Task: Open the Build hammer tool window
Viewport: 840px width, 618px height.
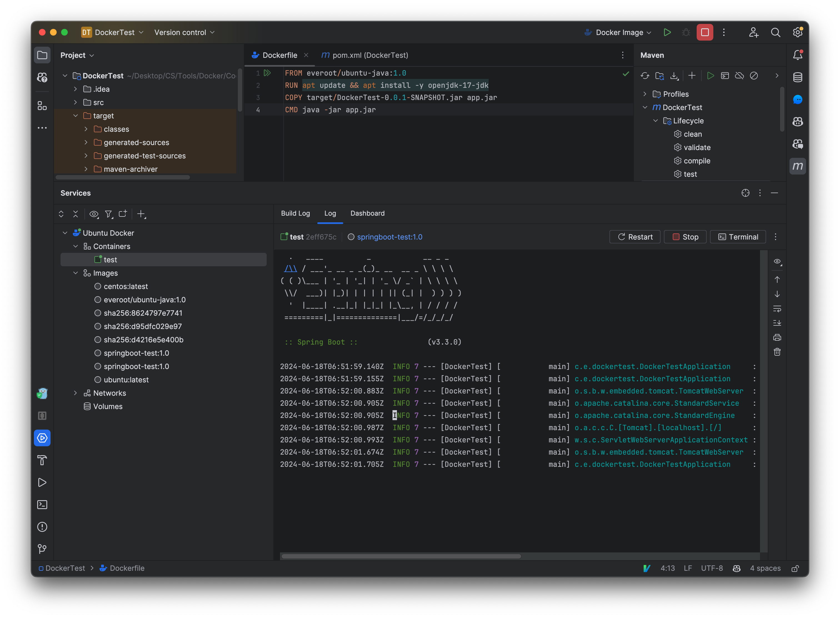Action: 42,460
